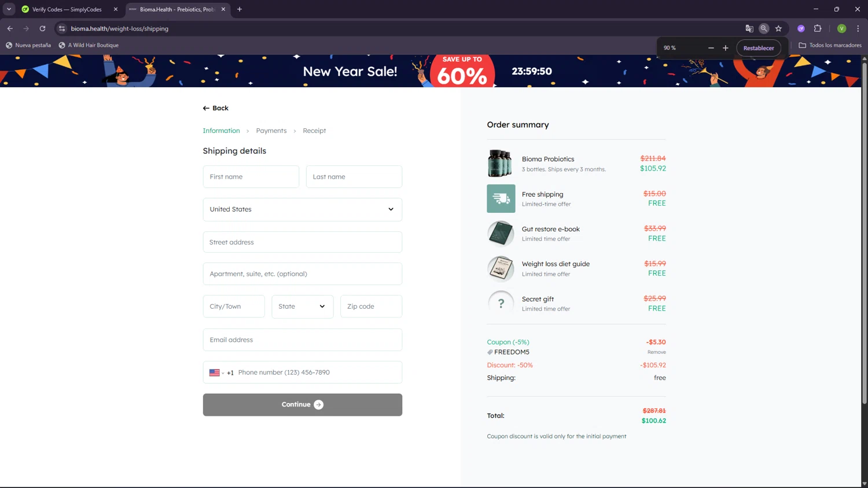This screenshot has width=868, height=488.
Task: Click the total price $100.62
Action: 654,421
